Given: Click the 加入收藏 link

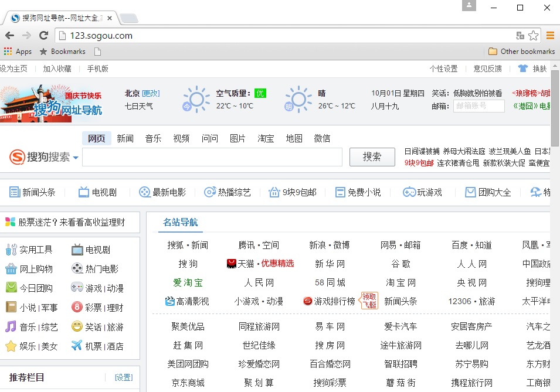Looking at the screenshot, I should [57, 69].
